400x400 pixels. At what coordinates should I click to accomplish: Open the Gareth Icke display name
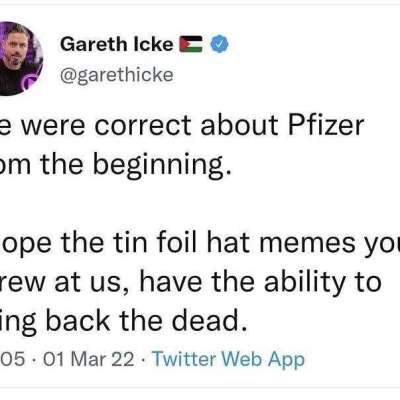pos(117,44)
